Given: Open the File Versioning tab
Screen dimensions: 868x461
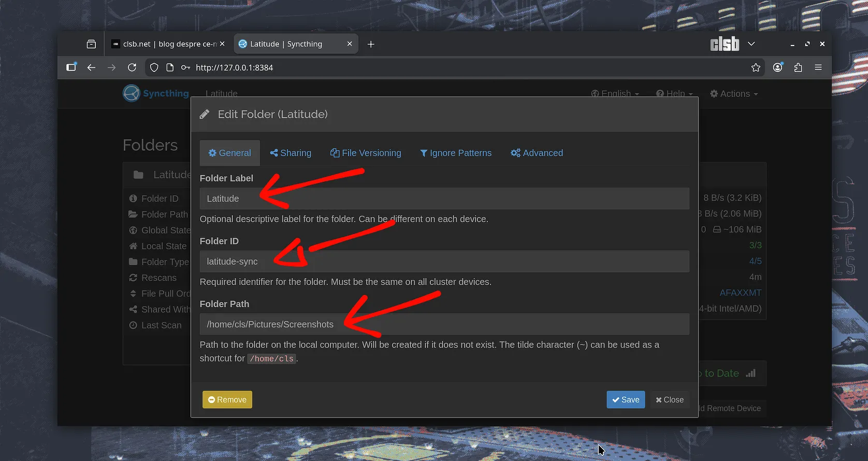Looking at the screenshot, I should click(366, 153).
